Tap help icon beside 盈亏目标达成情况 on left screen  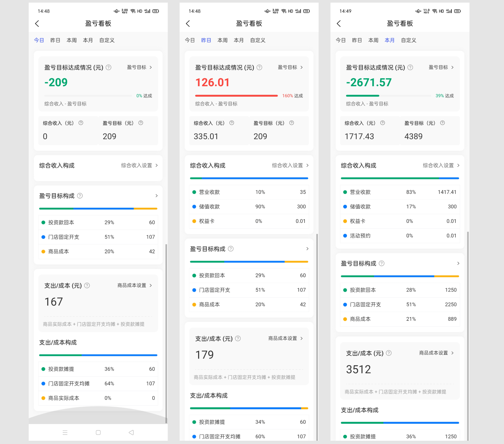click(108, 67)
